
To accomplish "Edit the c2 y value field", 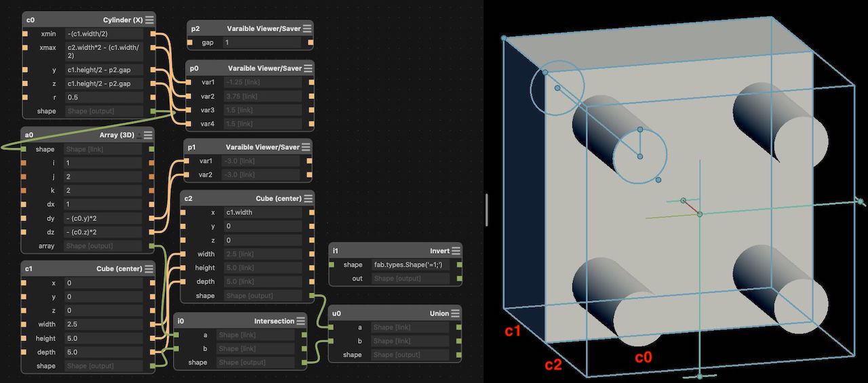I will coord(263,226).
